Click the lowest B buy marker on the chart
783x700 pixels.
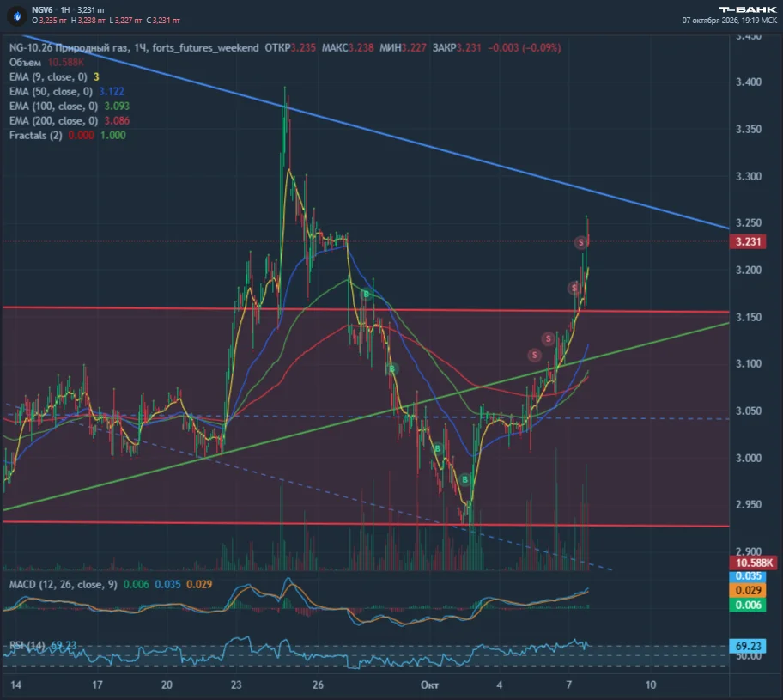(465, 479)
